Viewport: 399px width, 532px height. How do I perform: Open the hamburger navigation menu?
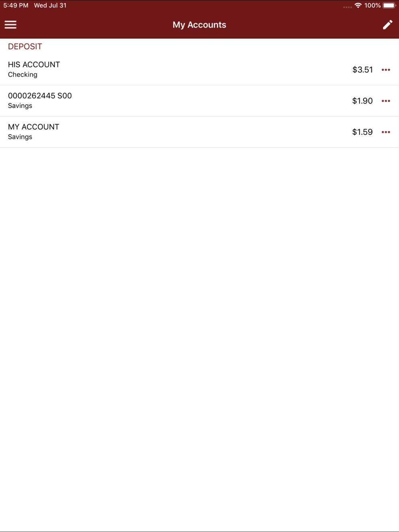coord(10,25)
